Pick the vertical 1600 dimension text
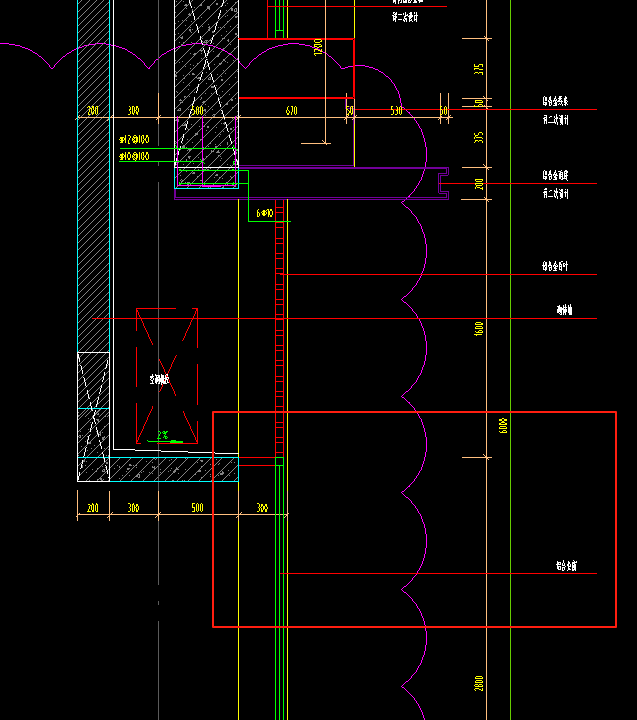 [479, 329]
